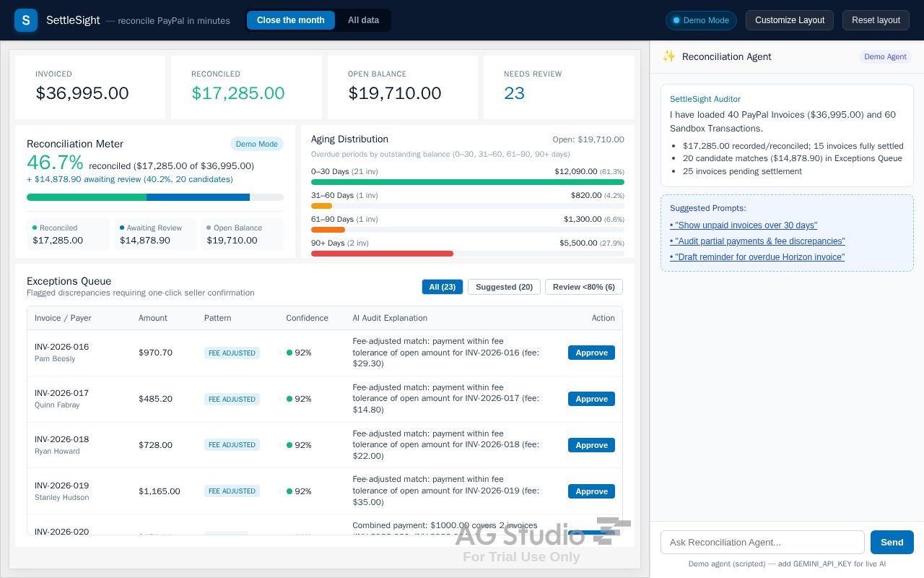
Task: Click the Ask Reconciliation Agent input field
Action: [x=762, y=542]
